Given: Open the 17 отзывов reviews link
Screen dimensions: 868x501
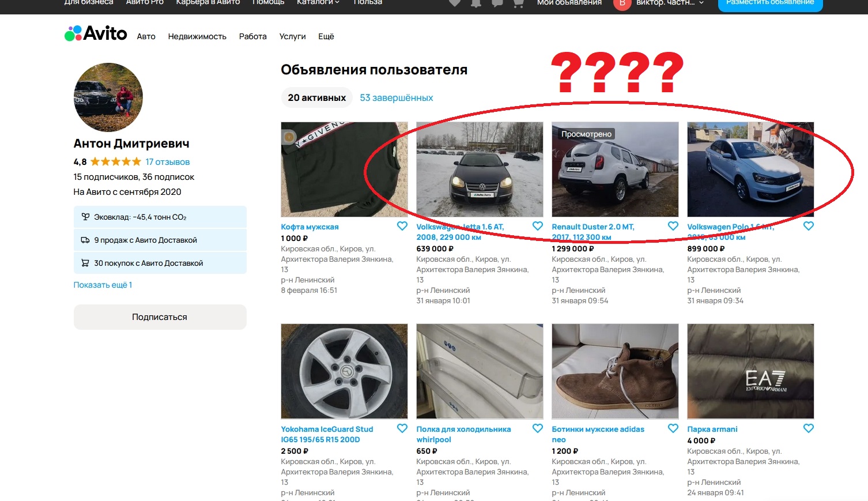Looking at the screenshot, I should point(168,162).
